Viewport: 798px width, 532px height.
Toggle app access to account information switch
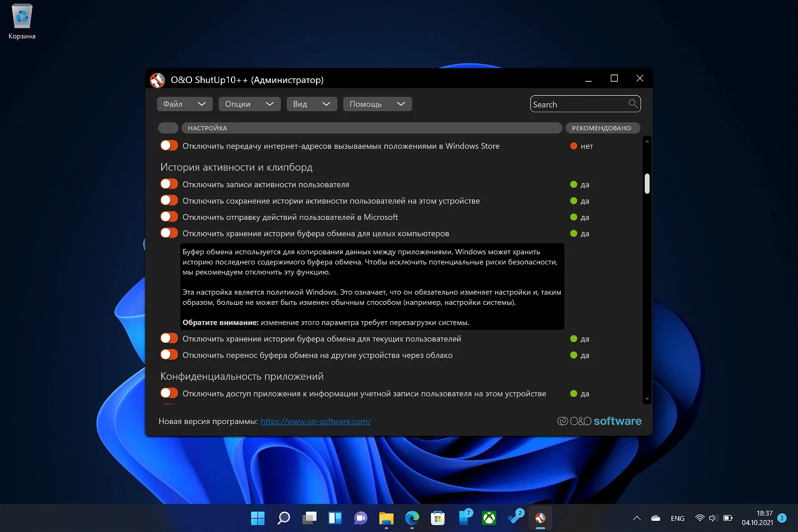coord(169,393)
